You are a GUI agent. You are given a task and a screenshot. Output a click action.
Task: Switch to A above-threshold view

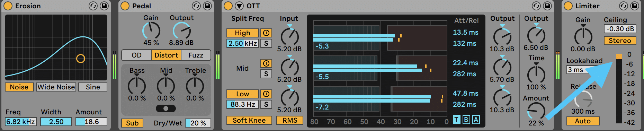click(476, 120)
